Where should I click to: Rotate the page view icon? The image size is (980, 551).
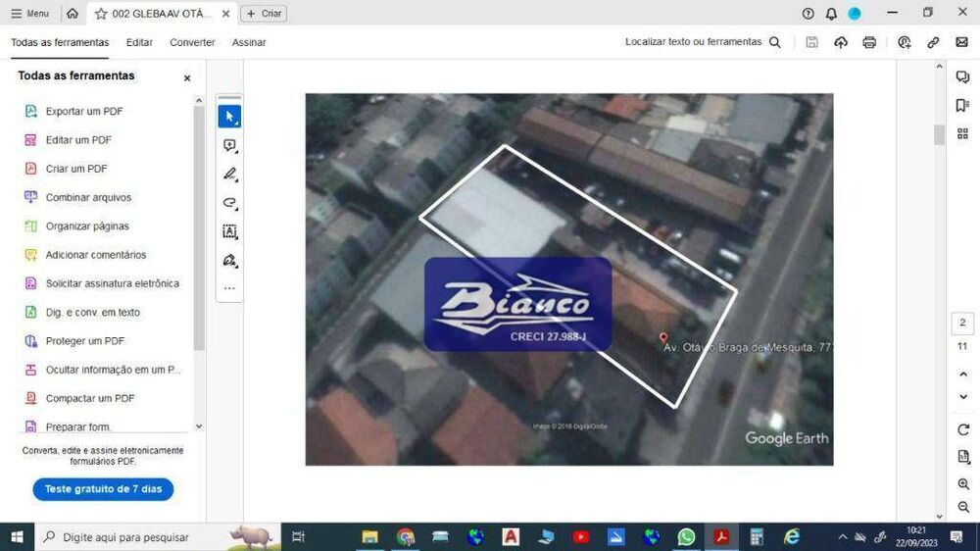pyautogui.click(x=963, y=429)
